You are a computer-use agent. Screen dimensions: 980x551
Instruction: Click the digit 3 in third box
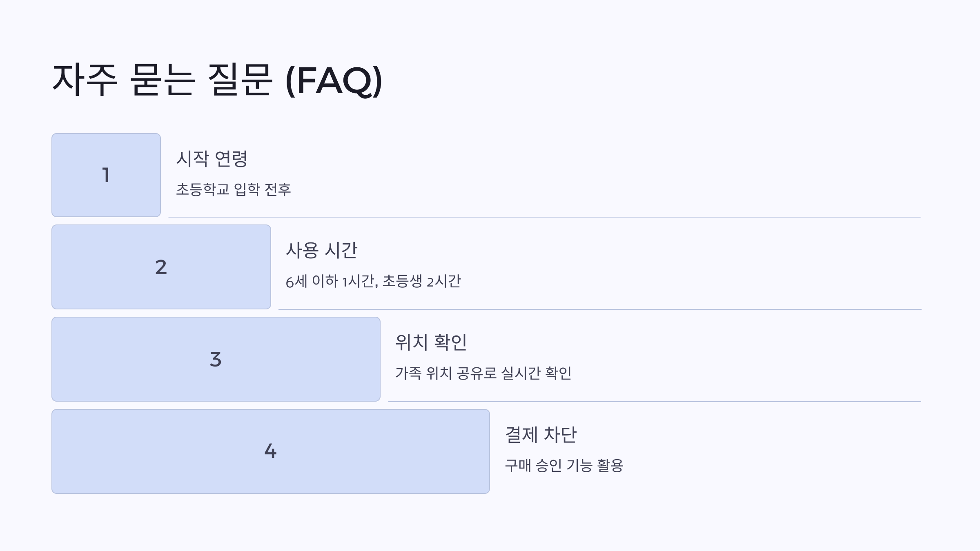pyautogui.click(x=216, y=360)
